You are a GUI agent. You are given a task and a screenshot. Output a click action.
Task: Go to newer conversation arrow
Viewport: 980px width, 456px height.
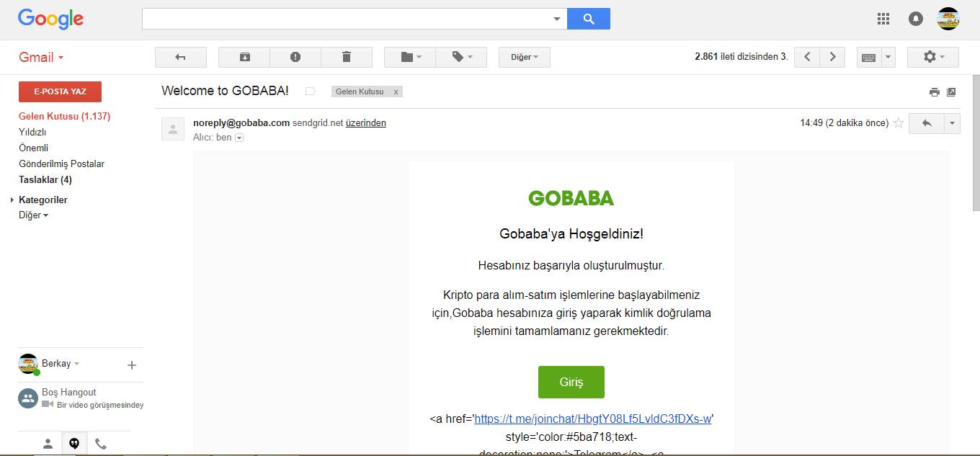click(807, 57)
